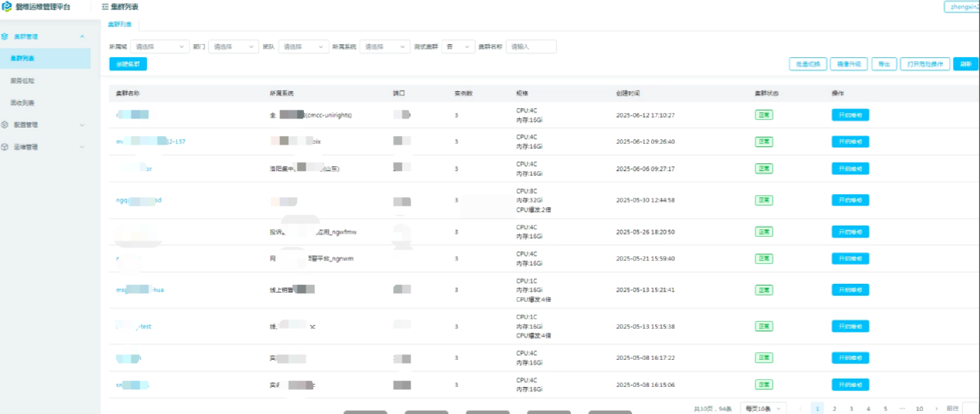Select 服务巡检 in the sidebar menu
The height and width of the screenshot is (414, 980).
click(x=22, y=80)
